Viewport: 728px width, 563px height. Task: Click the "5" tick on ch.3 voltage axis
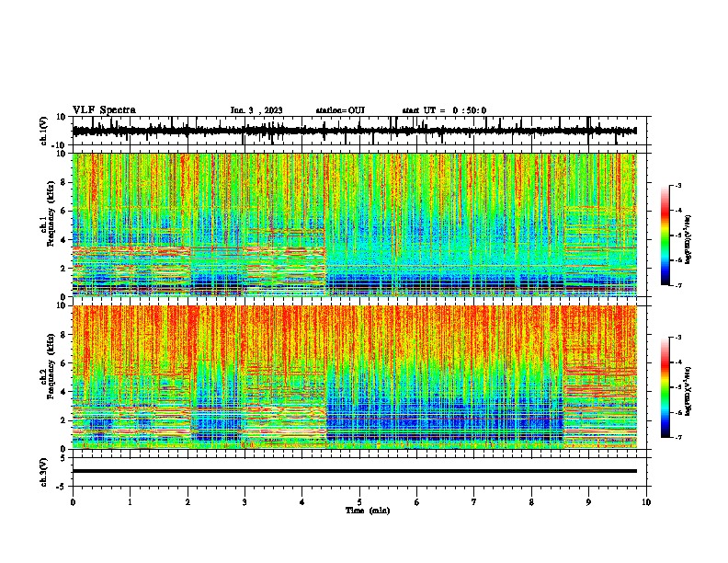(63, 458)
